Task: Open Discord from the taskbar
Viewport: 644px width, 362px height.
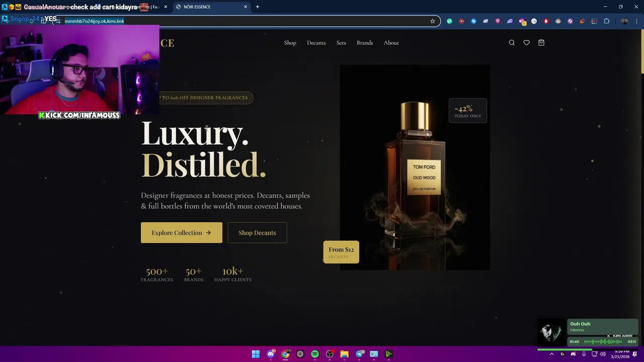Action: (x=271, y=354)
